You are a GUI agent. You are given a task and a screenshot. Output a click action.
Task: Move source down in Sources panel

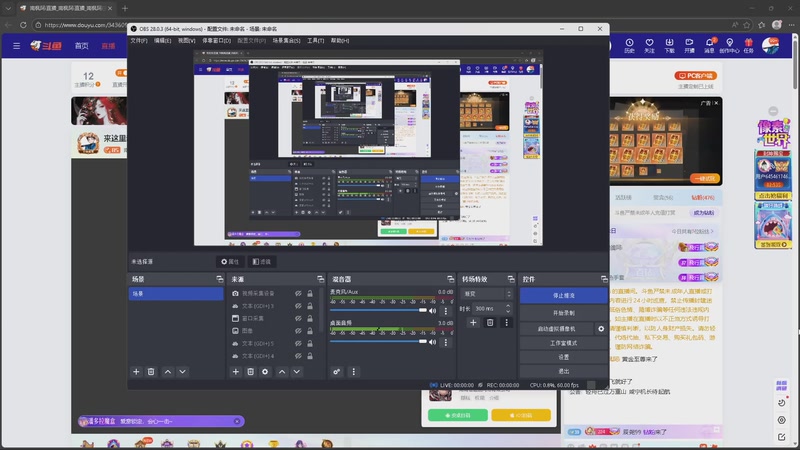tap(296, 371)
